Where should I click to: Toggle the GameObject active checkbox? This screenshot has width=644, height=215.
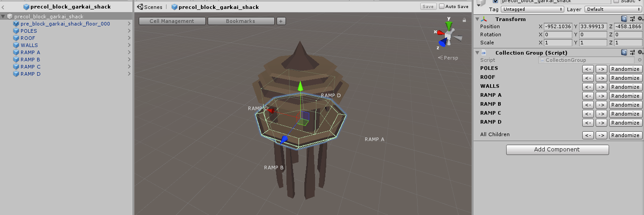(495, 1)
